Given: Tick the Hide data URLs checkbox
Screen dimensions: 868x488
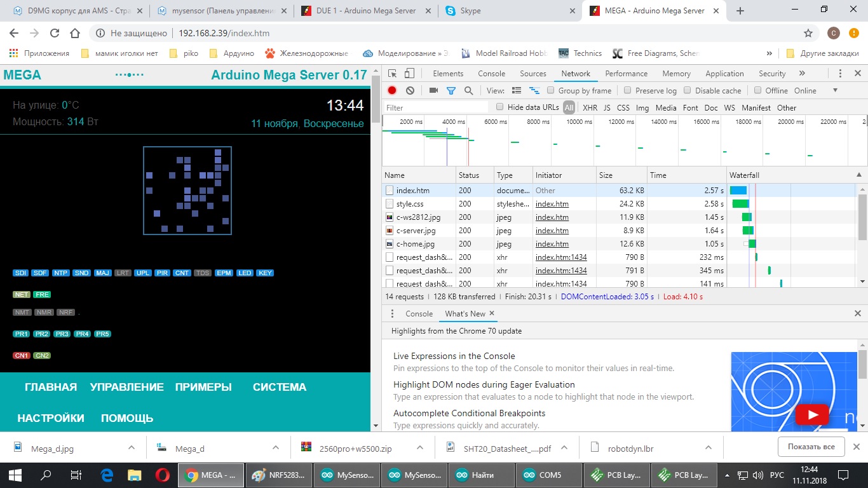Looking at the screenshot, I should [500, 107].
